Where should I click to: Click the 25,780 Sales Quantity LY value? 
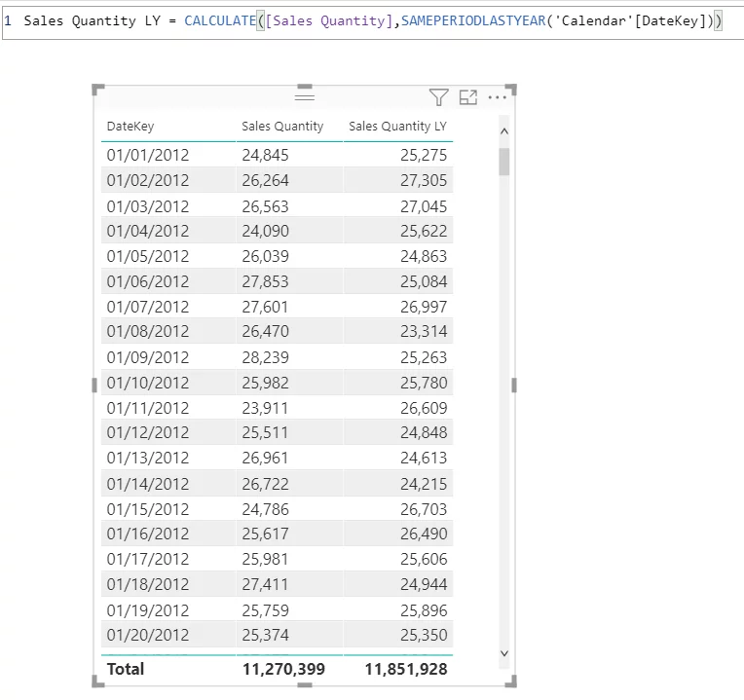click(424, 383)
